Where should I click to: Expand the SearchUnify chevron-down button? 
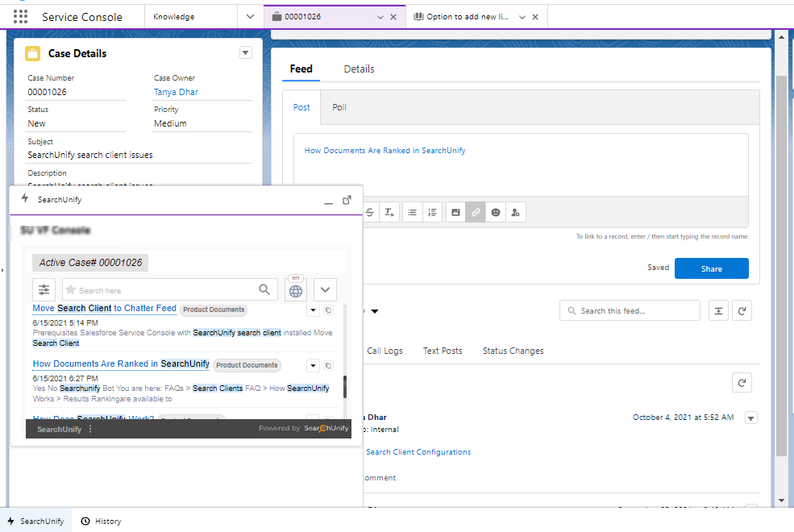(x=325, y=290)
